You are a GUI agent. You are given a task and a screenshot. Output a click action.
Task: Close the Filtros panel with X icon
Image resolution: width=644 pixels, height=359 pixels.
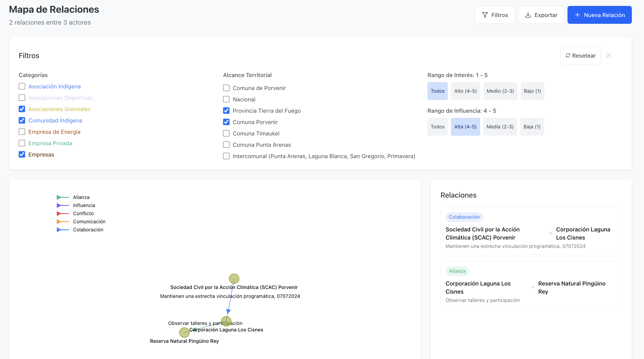pyautogui.click(x=608, y=55)
